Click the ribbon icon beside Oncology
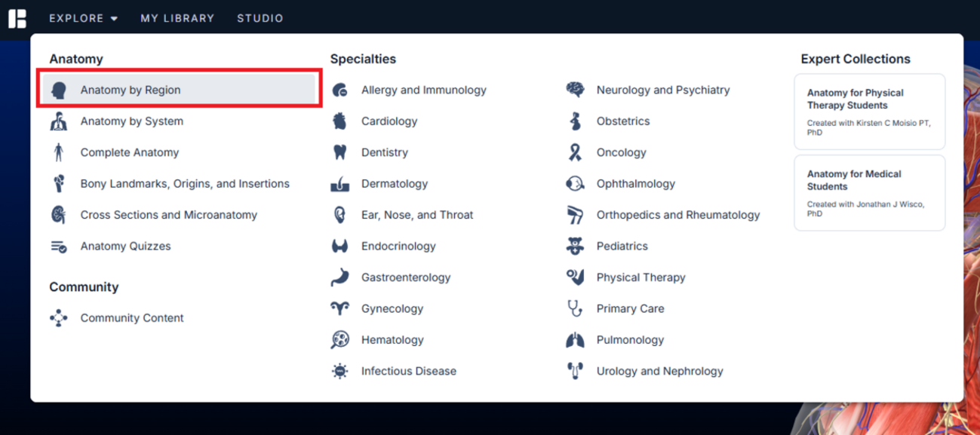The width and height of the screenshot is (980, 435). tap(576, 152)
